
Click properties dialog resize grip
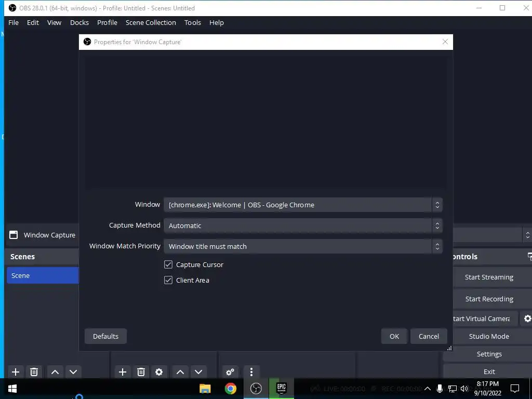449,348
